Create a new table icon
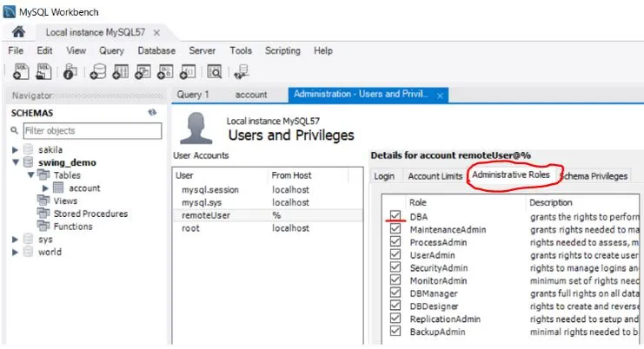The height and width of the screenshot is (349, 644). [120, 71]
